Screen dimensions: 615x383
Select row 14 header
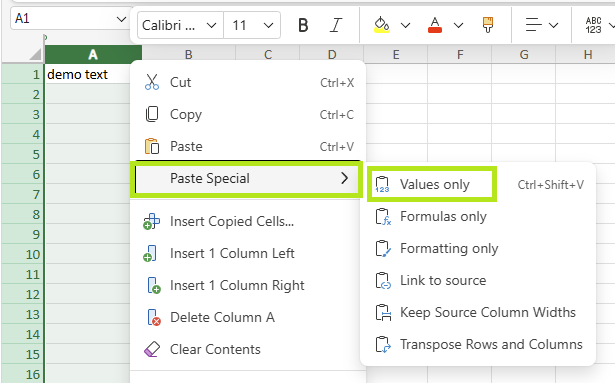23,334
